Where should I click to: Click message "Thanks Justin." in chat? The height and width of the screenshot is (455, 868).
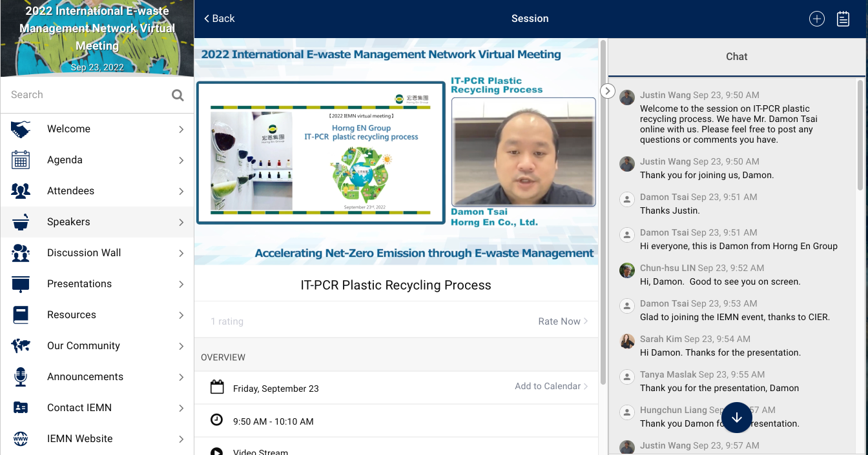coord(670,210)
